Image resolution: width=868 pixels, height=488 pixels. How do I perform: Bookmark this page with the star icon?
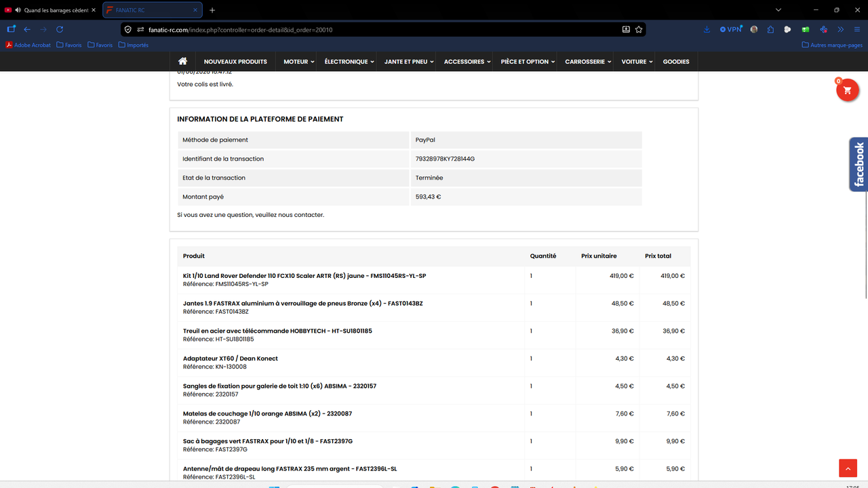639,30
